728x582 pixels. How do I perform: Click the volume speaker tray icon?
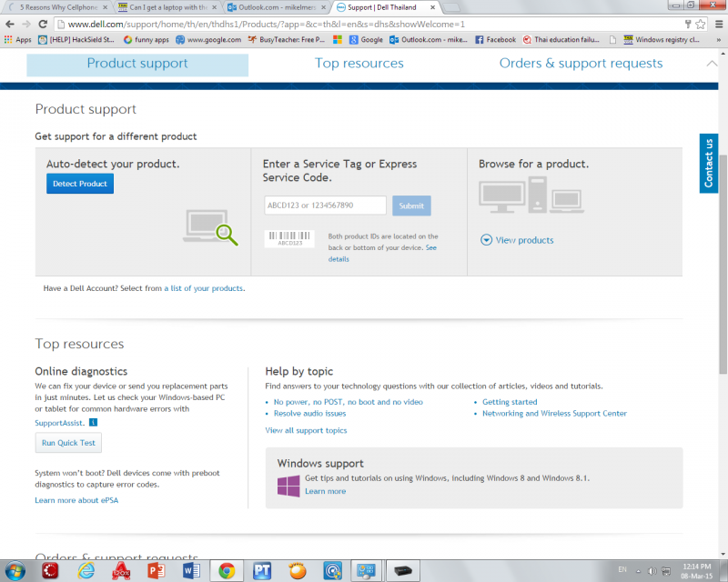click(652, 570)
